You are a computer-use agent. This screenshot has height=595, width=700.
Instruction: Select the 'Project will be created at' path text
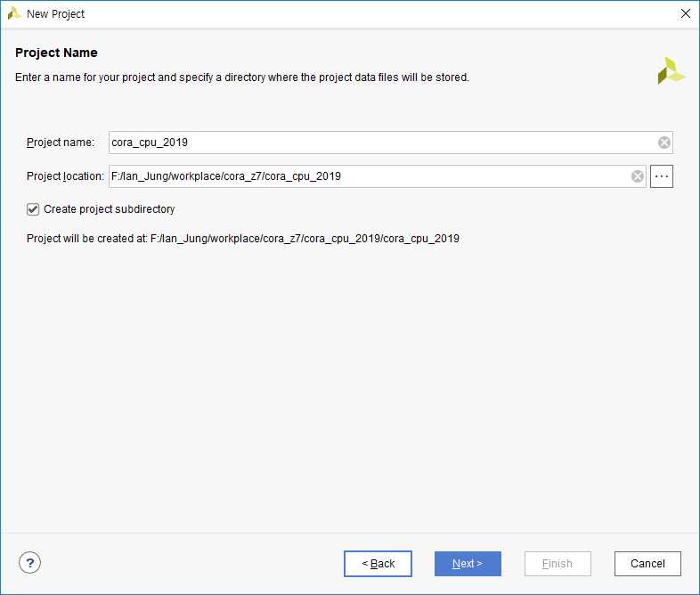point(243,239)
